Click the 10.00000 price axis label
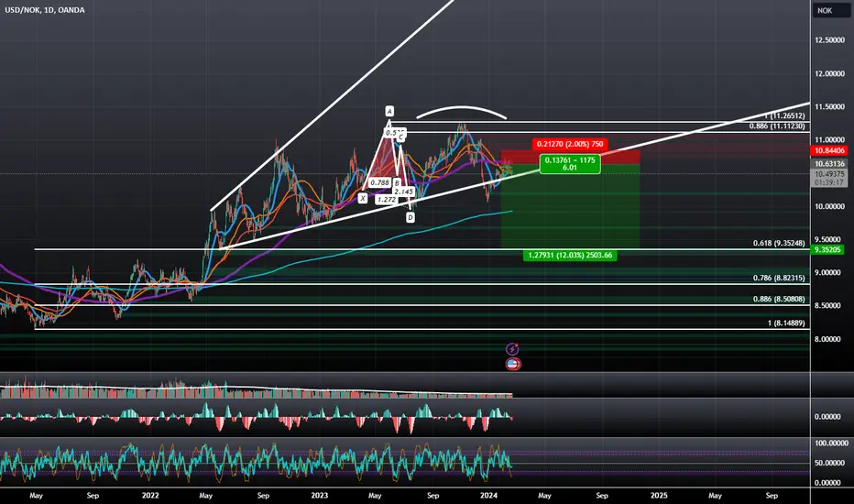Image resolution: width=854 pixels, height=504 pixels. [x=829, y=206]
